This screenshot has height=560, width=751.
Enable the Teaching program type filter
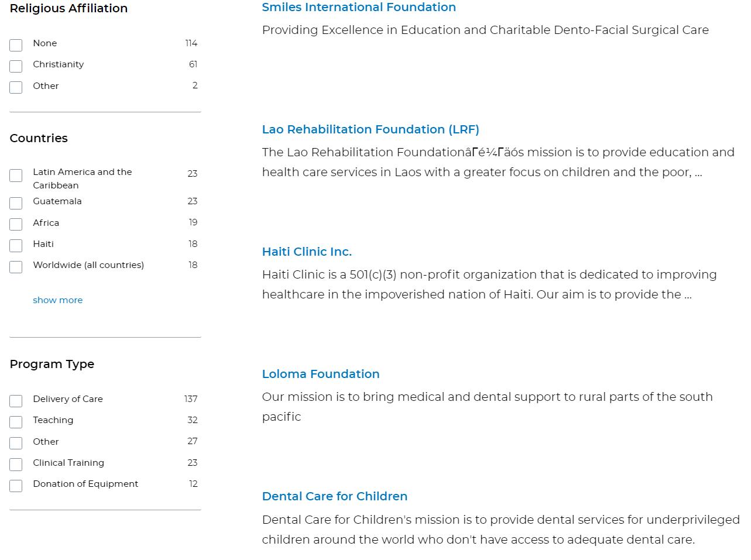click(x=16, y=422)
